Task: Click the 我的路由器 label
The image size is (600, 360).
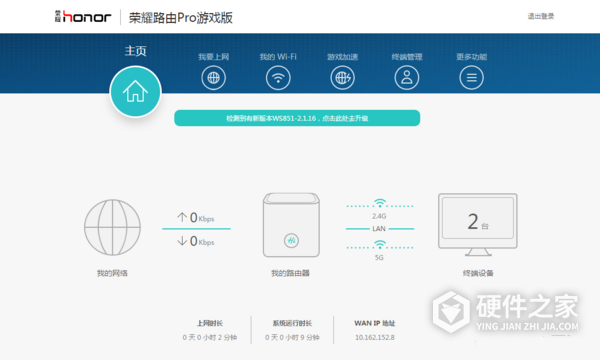Action: pyautogui.click(x=290, y=273)
